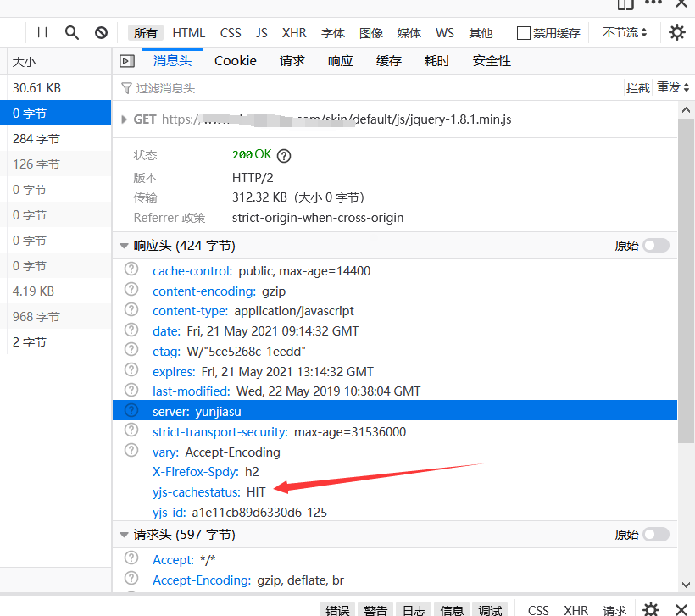The width and height of the screenshot is (695, 616).
Task: Hide the request details panel icon
Action: tap(127, 61)
